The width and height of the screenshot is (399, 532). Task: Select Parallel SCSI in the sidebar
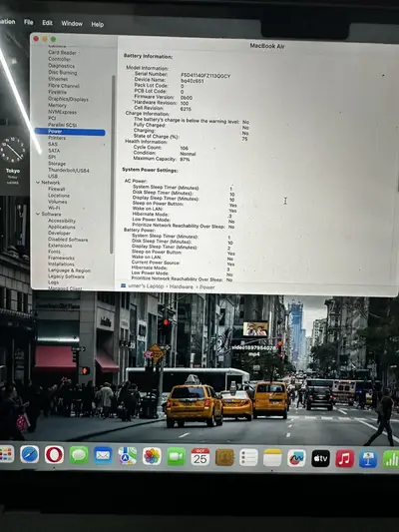(63, 125)
